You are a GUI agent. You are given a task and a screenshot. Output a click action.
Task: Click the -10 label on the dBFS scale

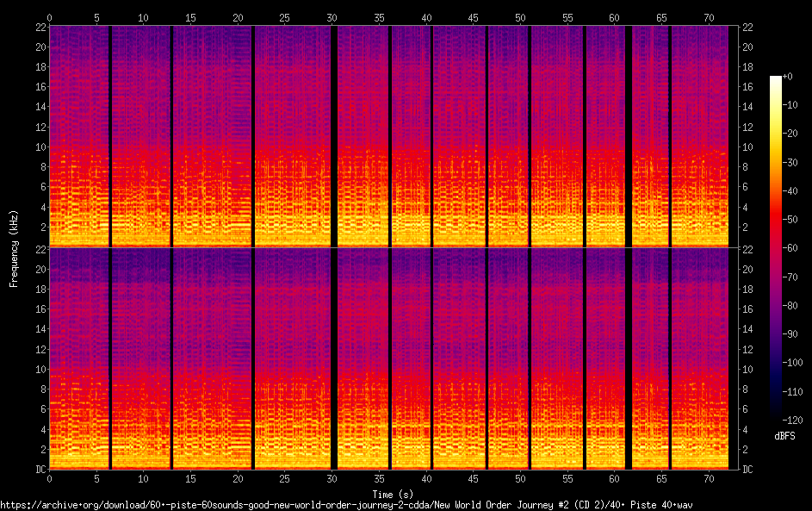[x=790, y=104]
